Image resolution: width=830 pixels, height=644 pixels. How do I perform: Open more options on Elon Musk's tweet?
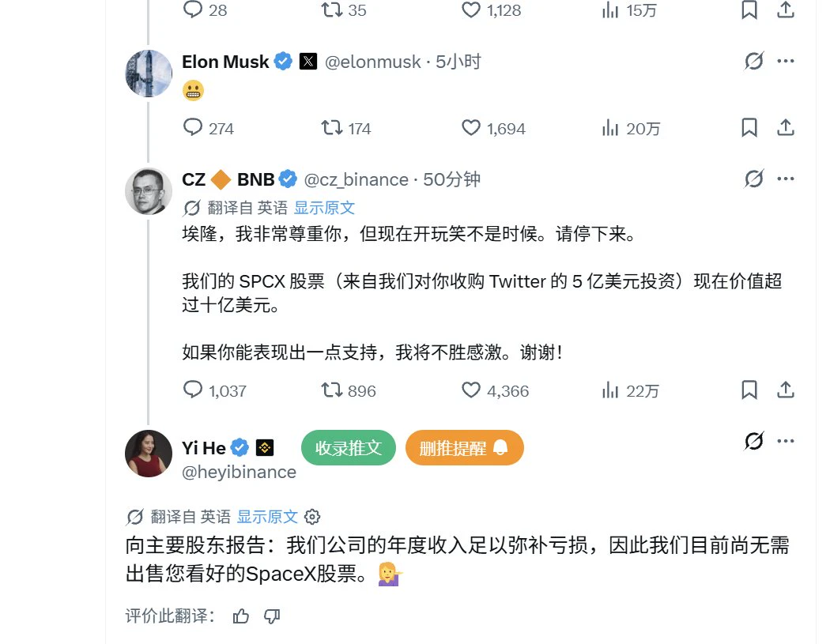tap(786, 61)
